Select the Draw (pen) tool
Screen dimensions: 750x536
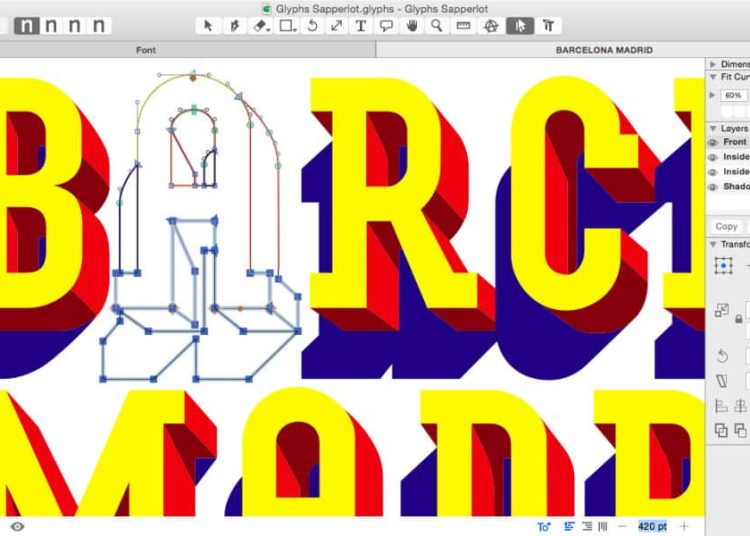(236, 26)
